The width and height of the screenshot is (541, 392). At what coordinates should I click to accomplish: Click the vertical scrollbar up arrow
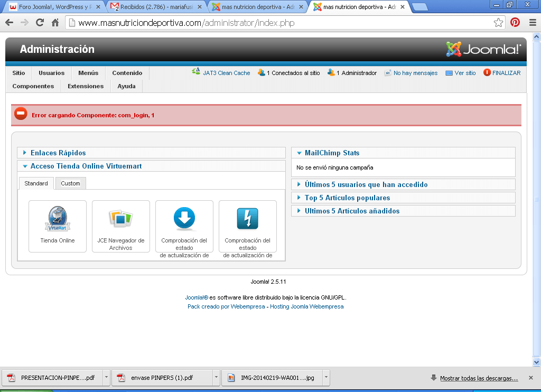pos(537,36)
